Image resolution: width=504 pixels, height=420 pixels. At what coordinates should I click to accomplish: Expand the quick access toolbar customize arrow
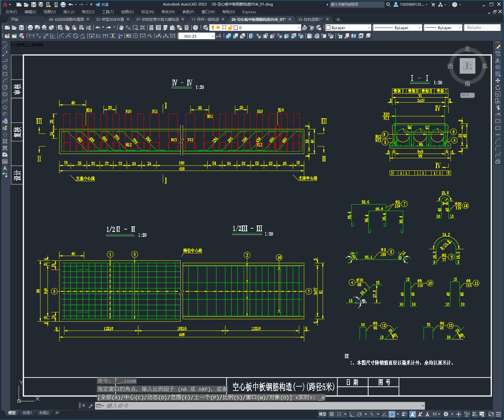91,4
